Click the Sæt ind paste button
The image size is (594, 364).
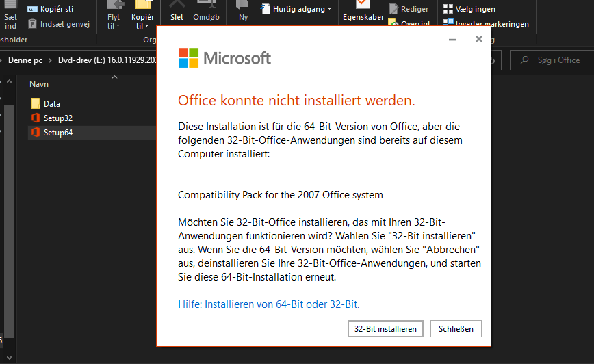tap(10, 15)
